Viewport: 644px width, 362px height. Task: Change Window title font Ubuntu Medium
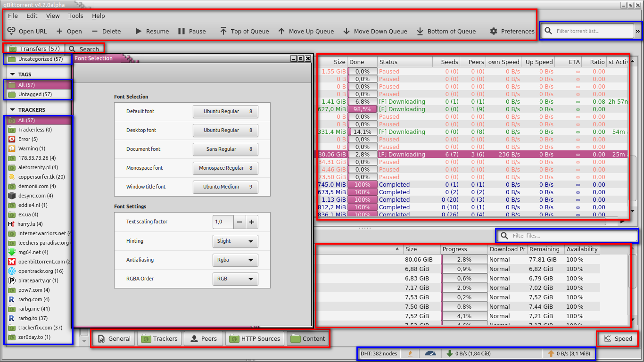click(225, 187)
